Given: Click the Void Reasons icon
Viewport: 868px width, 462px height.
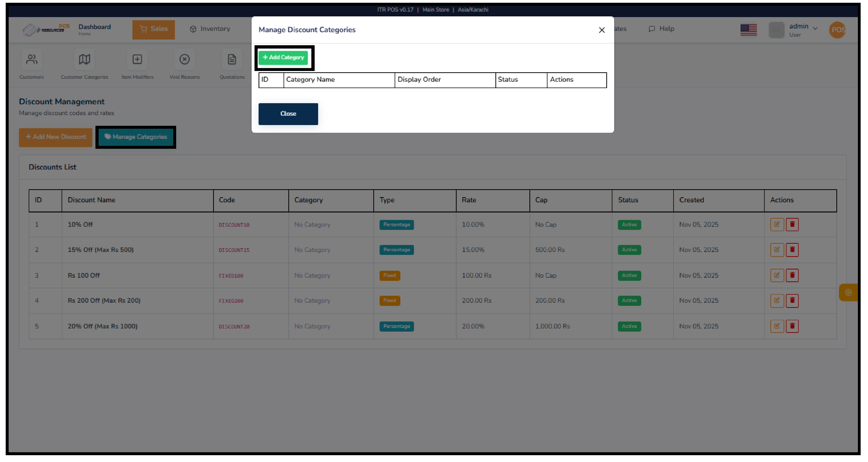Looking at the screenshot, I should tap(184, 60).
